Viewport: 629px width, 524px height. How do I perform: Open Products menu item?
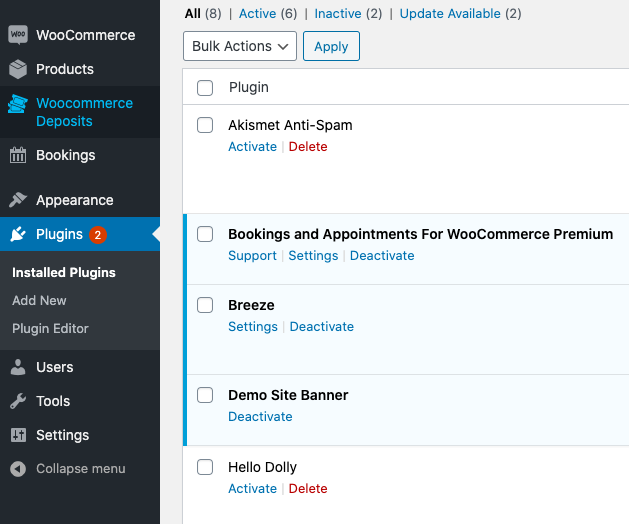[65, 69]
